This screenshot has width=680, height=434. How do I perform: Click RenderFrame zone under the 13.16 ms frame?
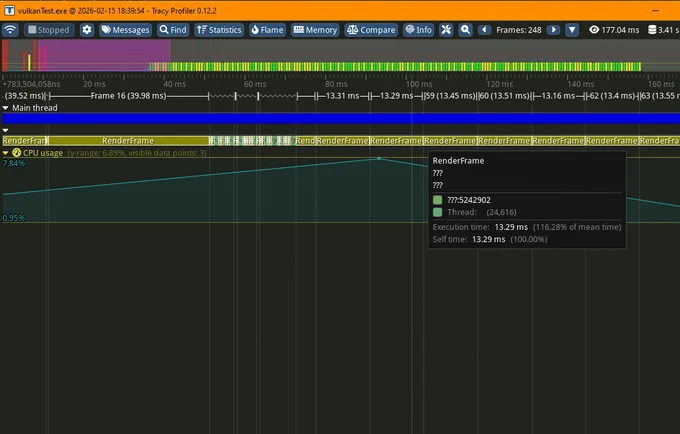(558, 140)
